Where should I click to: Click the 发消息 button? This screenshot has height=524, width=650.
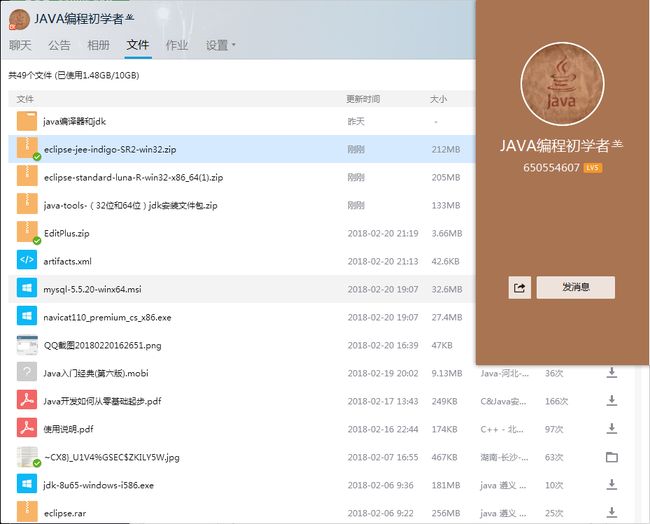[576, 287]
